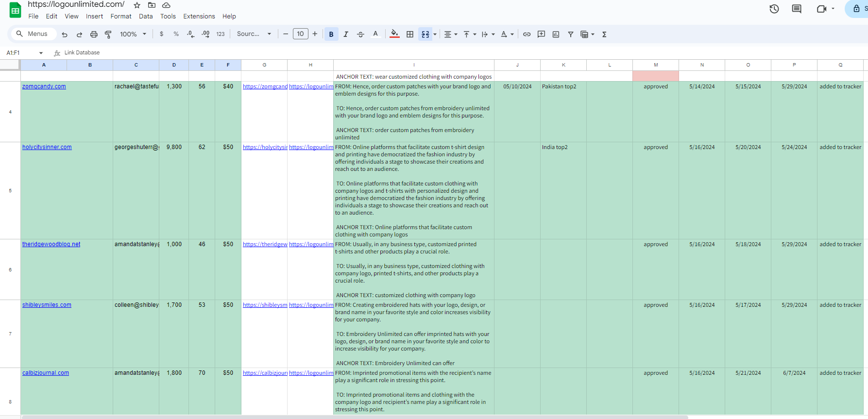Undo the last action
The image size is (868, 419).
(x=65, y=34)
